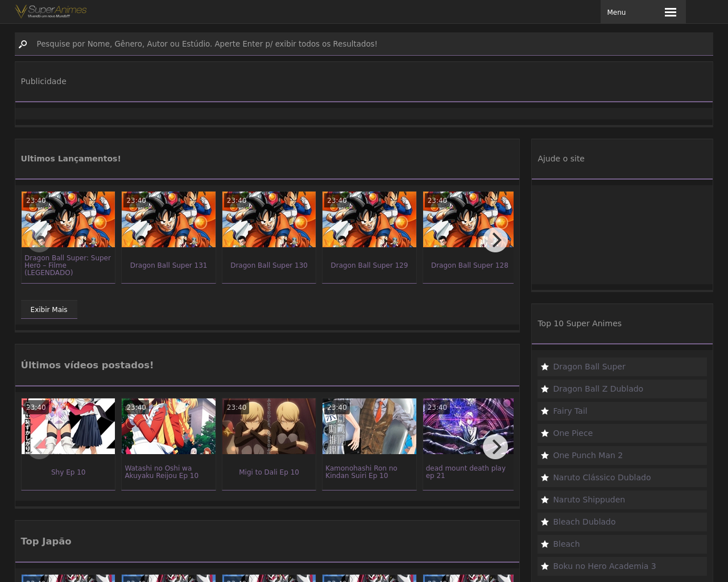Click Dragon Ball Super 130 thumbnail
This screenshot has height=582, width=728.
pyautogui.click(x=269, y=219)
